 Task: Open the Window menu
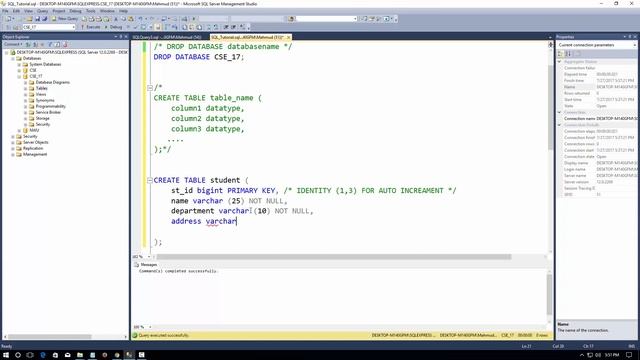tap(107, 11)
